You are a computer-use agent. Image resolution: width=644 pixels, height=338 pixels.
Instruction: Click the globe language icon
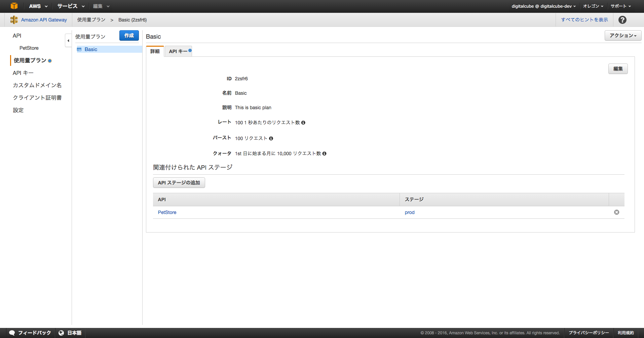61,333
